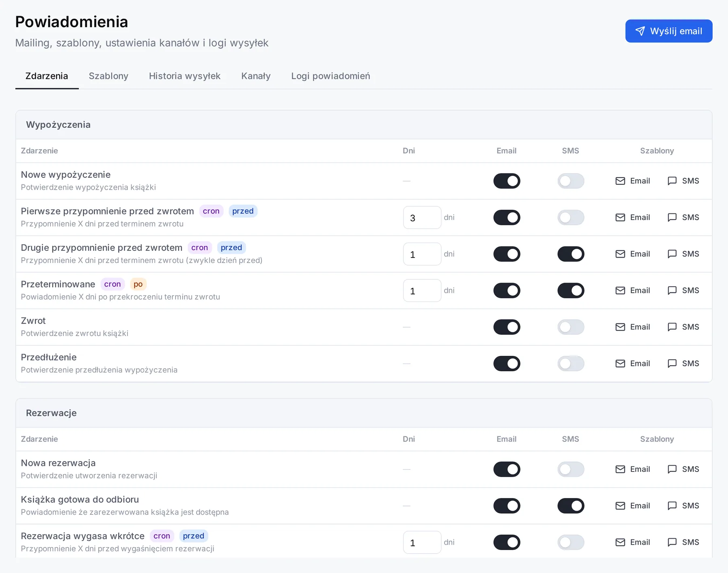This screenshot has width=728, height=573.
Task: Click envelope icon in Pierwsze przypomnienie row
Action: [620, 218]
